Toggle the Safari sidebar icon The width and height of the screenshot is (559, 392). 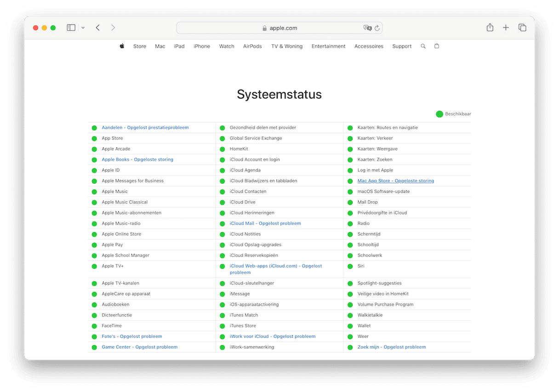[71, 28]
